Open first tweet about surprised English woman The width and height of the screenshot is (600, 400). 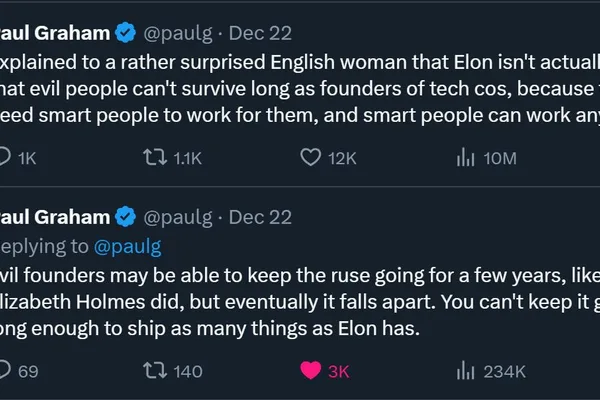click(x=300, y=89)
